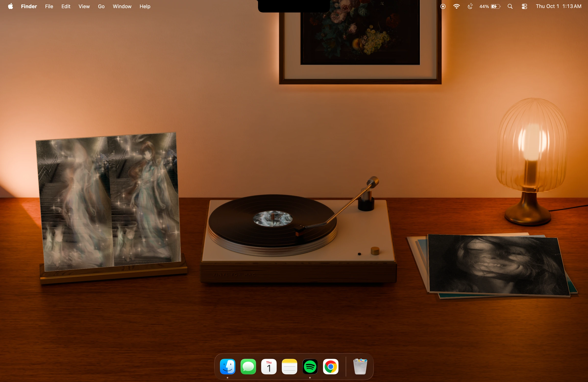Open Notes from the Dock
Screen dimensions: 588x382
point(289,366)
